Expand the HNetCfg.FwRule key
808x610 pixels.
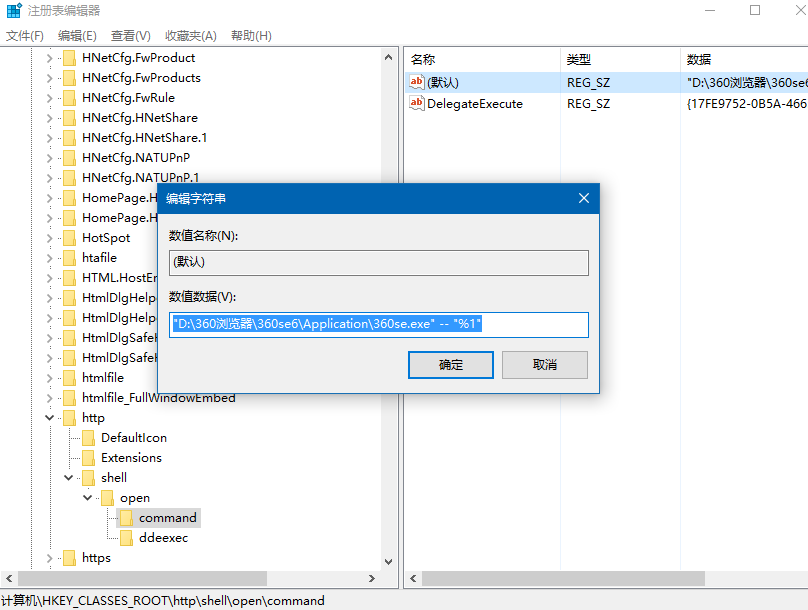coord(49,98)
